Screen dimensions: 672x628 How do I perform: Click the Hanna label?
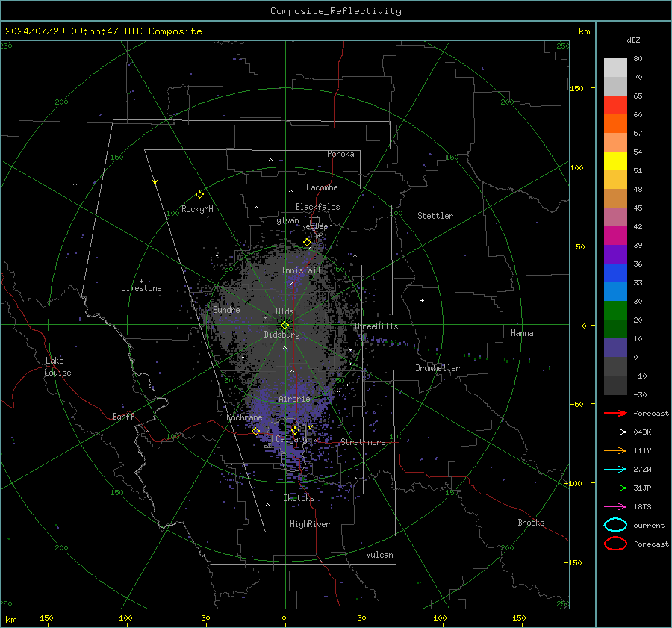pyautogui.click(x=522, y=333)
